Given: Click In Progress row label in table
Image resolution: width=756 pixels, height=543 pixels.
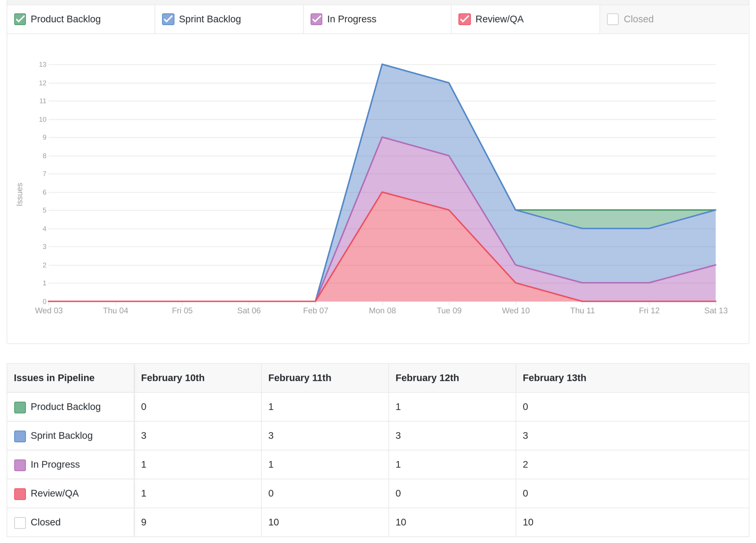Looking at the screenshot, I should click(55, 464).
